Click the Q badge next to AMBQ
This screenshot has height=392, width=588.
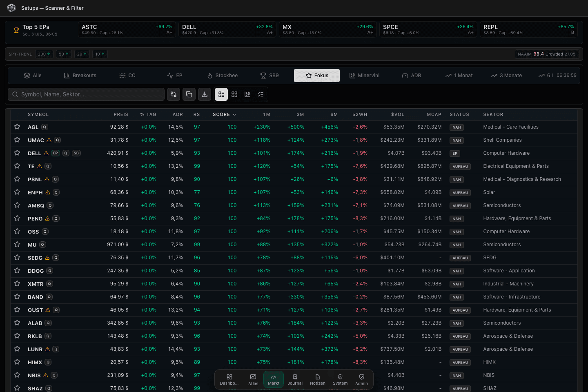(50, 205)
